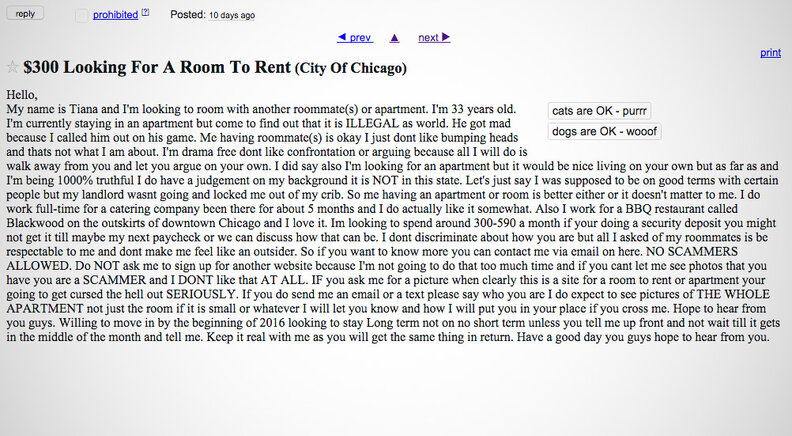This screenshot has width=792, height=436.
Task: Click the right-pointing arrow after next
Action: coord(446,38)
